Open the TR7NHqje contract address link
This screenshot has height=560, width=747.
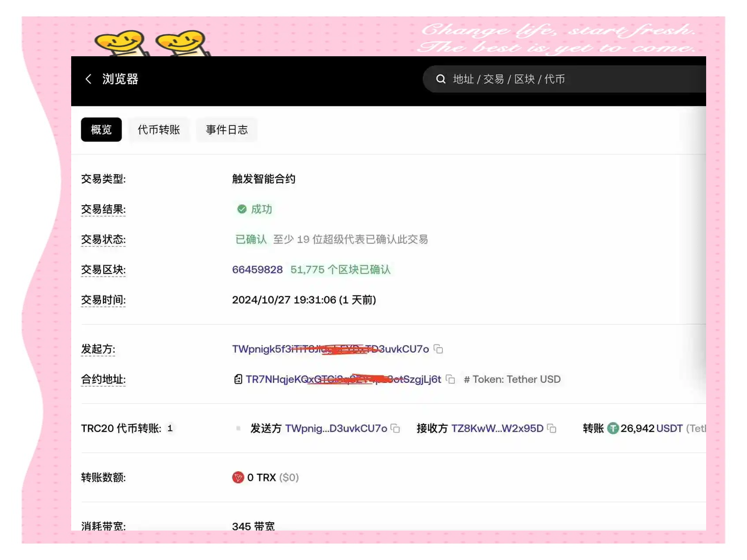[x=343, y=379]
